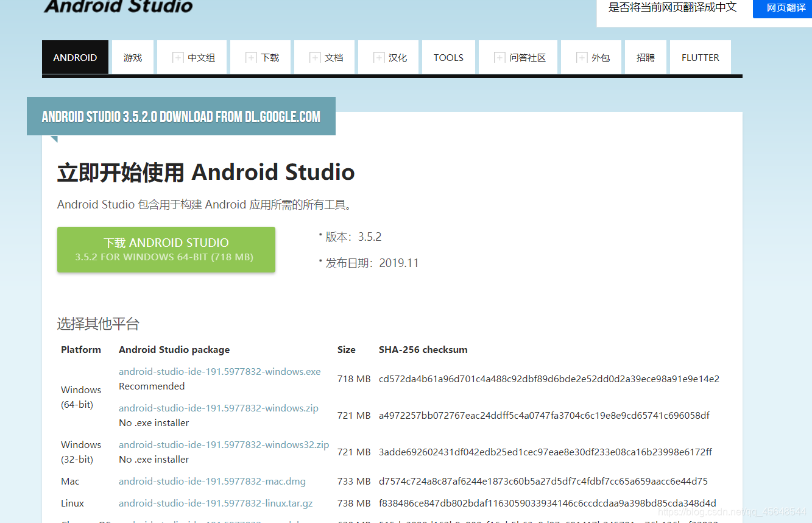Click the 选择其他平台 section heading
Screen dimensions: 812x523
(98, 324)
